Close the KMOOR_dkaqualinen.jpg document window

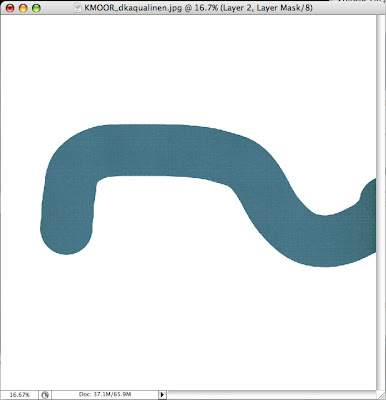(x=10, y=8)
